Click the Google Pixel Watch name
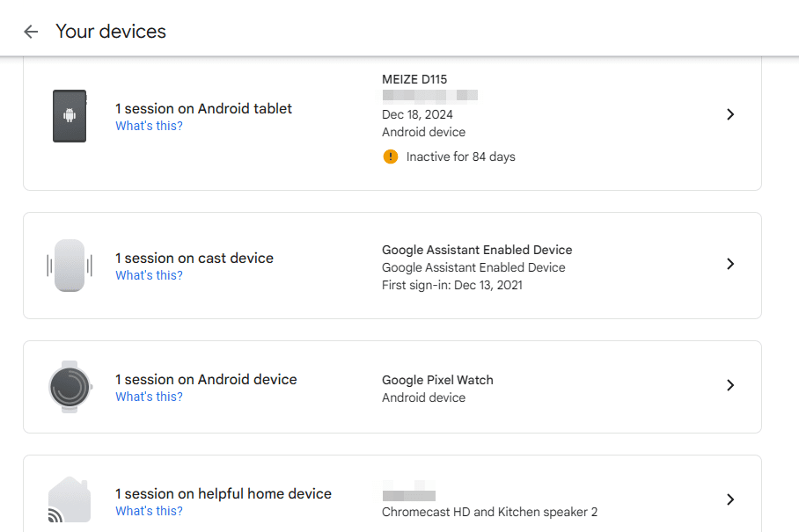799x532 pixels. [437, 380]
